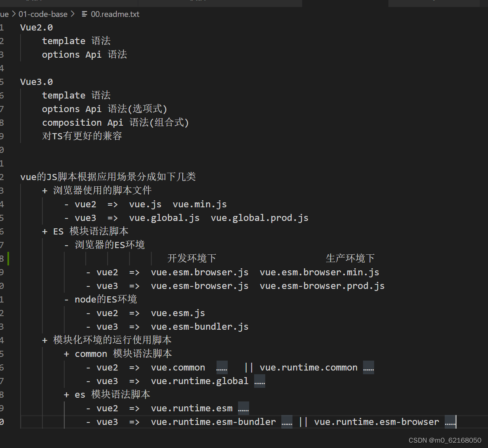Click the word vue.esm.browser.min.js
The height and width of the screenshot is (448, 488).
coord(319,272)
